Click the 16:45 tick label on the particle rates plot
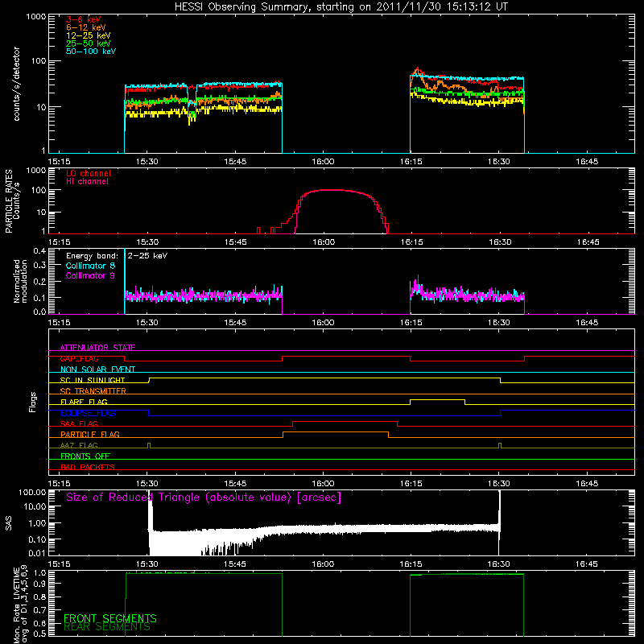The image size is (644, 644). 588,242
